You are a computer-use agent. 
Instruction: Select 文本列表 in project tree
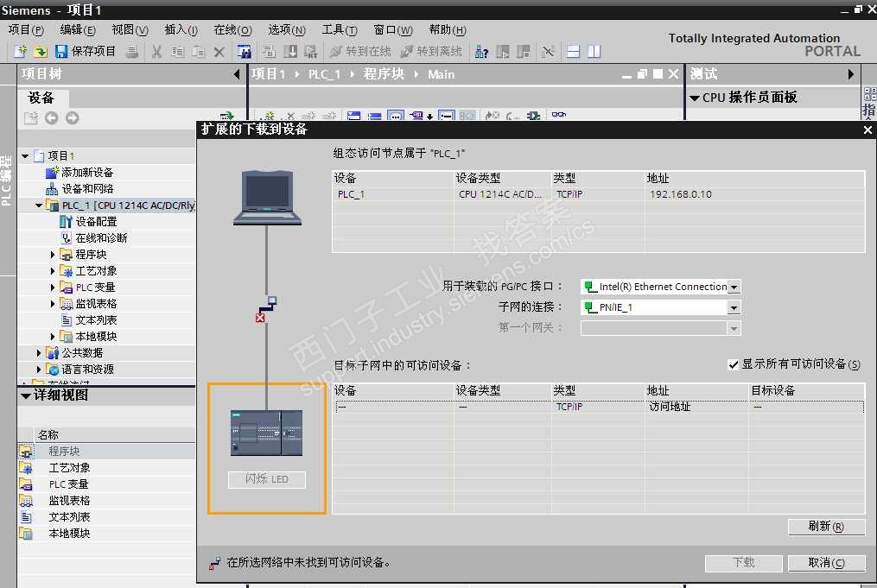96,320
